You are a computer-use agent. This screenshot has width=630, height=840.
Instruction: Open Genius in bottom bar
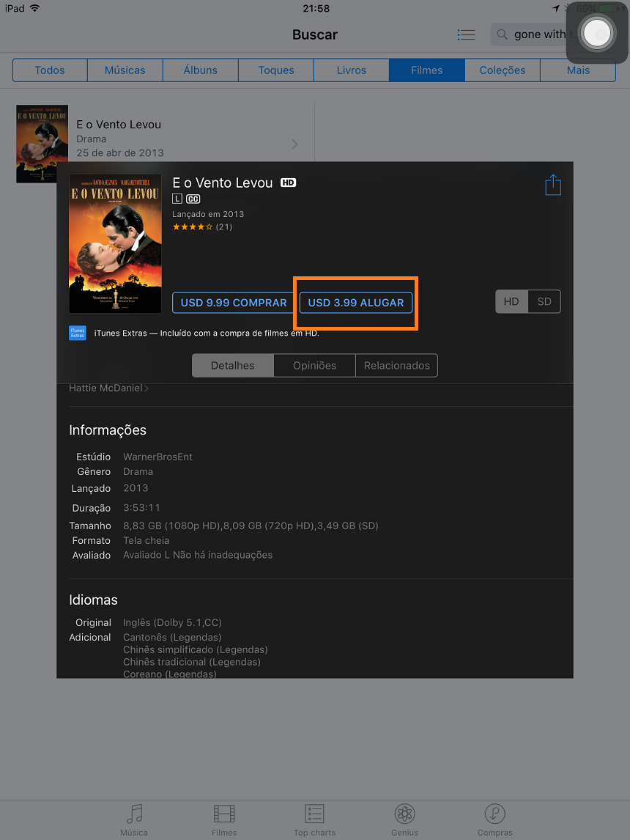tap(404, 819)
